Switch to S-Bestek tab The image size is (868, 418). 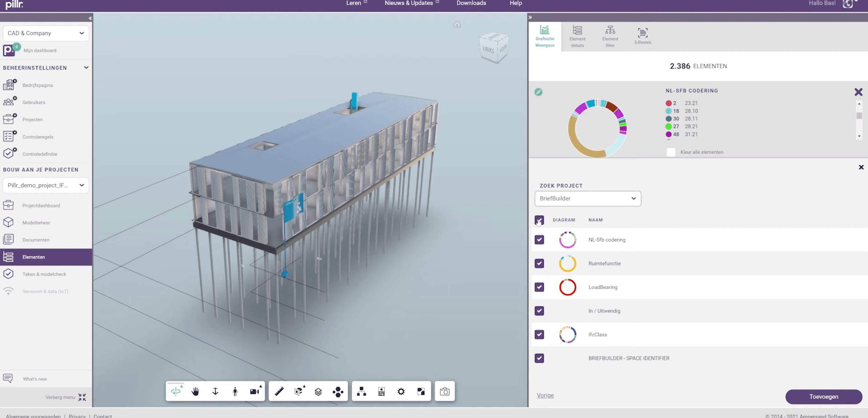tap(643, 36)
